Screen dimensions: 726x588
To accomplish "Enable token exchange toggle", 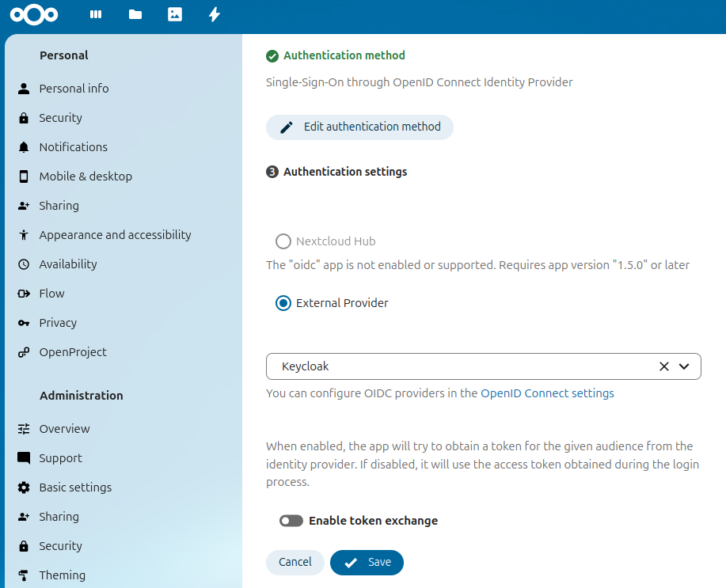I will point(291,521).
